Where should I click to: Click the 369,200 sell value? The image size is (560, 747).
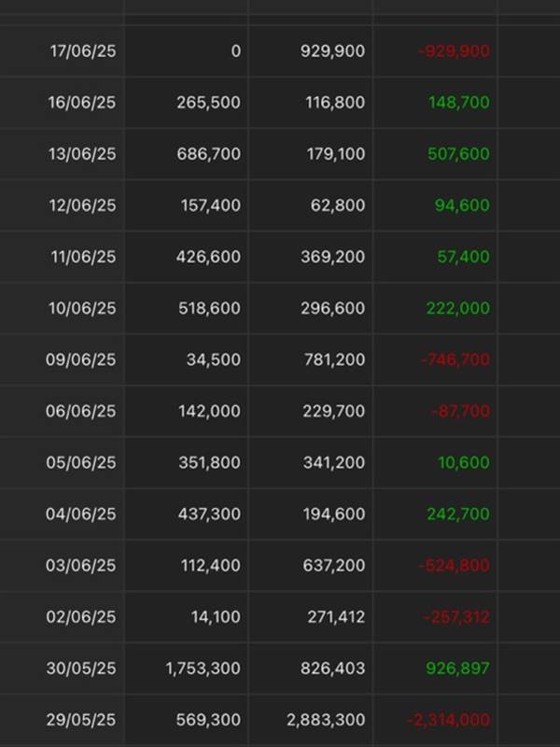click(333, 257)
